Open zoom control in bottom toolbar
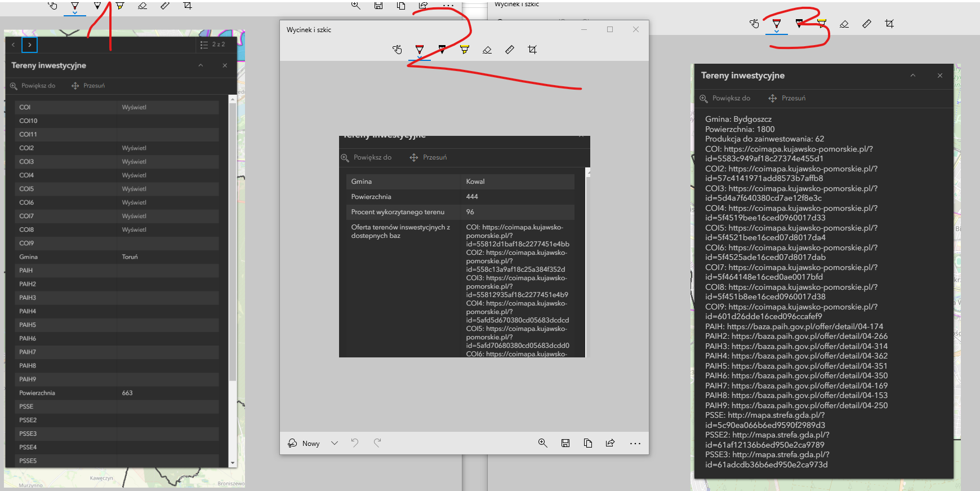Image resolution: width=980 pixels, height=491 pixels. [x=543, y=443]
